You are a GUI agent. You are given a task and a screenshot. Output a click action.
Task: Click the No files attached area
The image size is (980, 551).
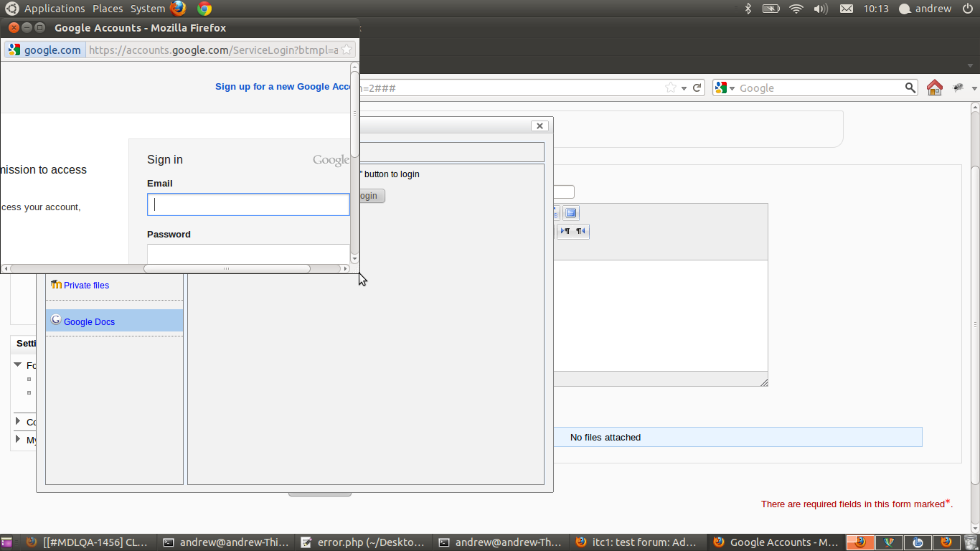point(738,437)
